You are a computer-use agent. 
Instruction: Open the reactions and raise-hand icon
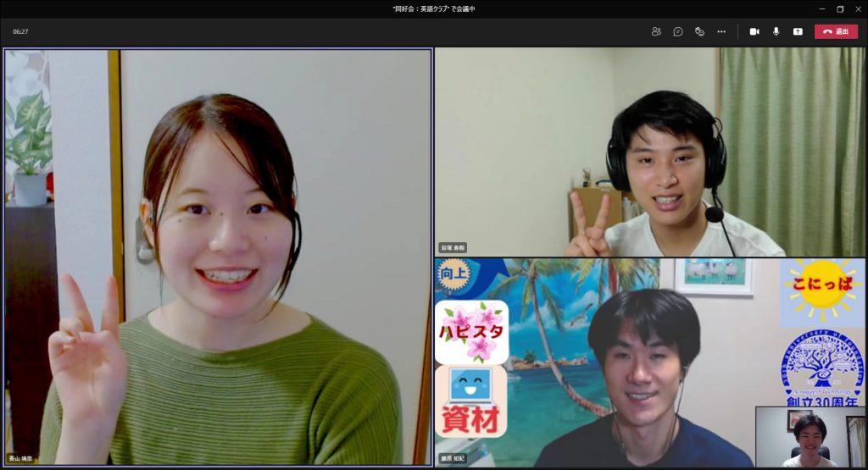699,31
